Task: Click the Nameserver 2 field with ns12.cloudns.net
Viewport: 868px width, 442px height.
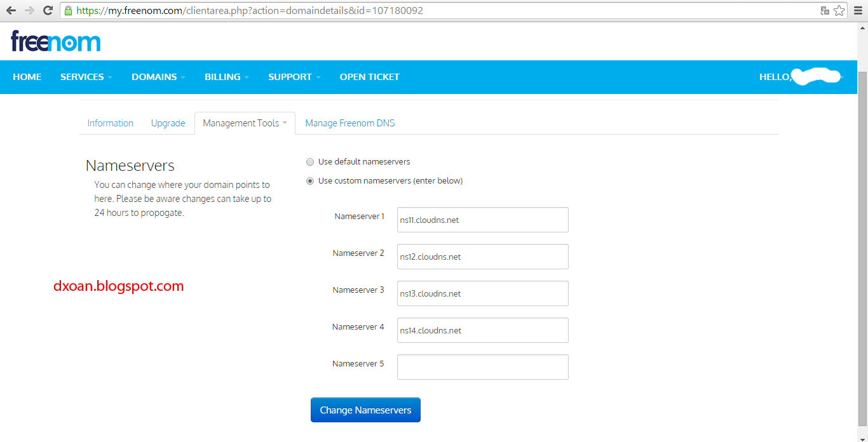Action: (483, 257)
